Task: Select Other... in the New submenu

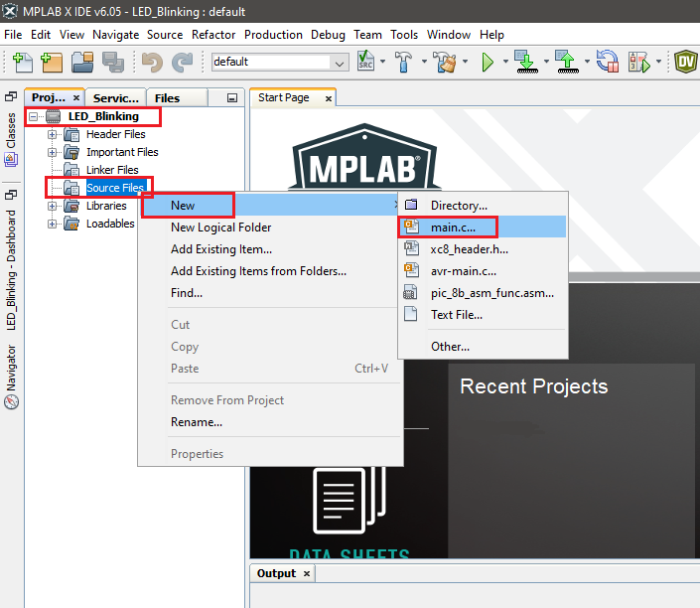Action: pos(483,347)
